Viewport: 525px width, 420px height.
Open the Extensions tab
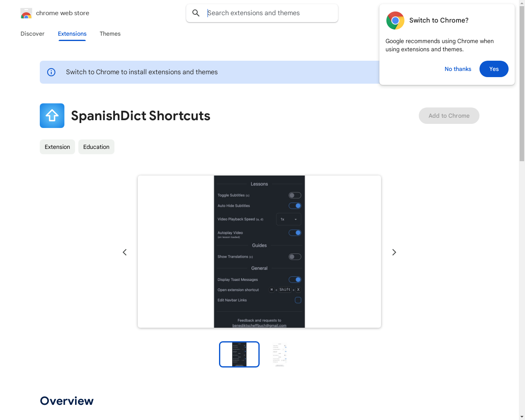(72, 34)
